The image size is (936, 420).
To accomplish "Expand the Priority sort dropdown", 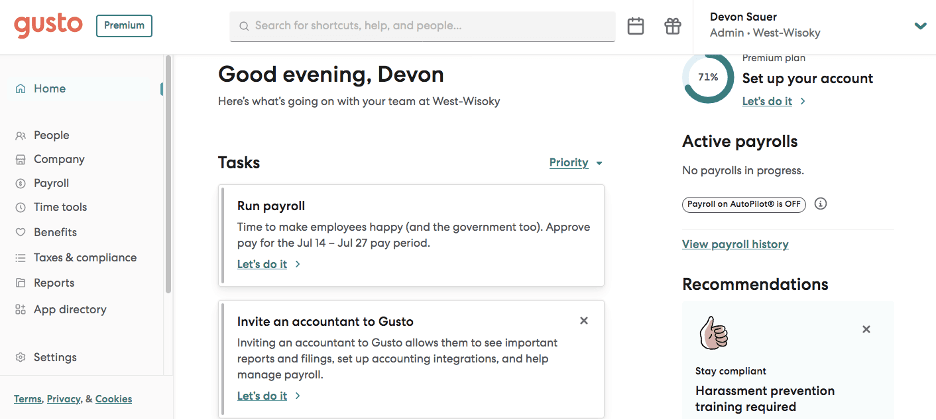I will [x=576, y=163].
